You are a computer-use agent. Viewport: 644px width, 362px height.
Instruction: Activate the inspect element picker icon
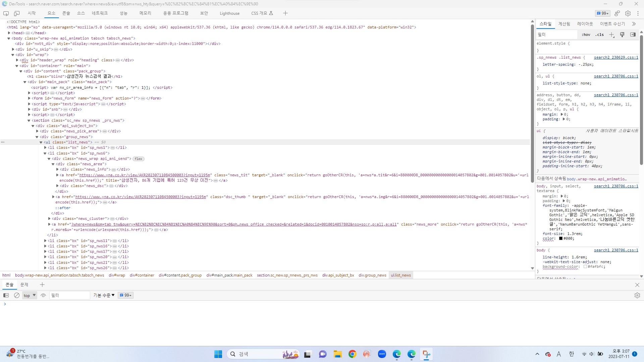pos(6,13)
